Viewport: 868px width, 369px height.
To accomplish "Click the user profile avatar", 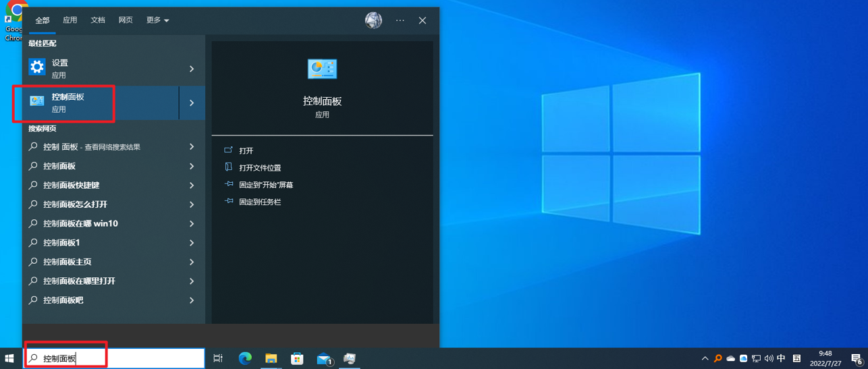I will [373, 20].
